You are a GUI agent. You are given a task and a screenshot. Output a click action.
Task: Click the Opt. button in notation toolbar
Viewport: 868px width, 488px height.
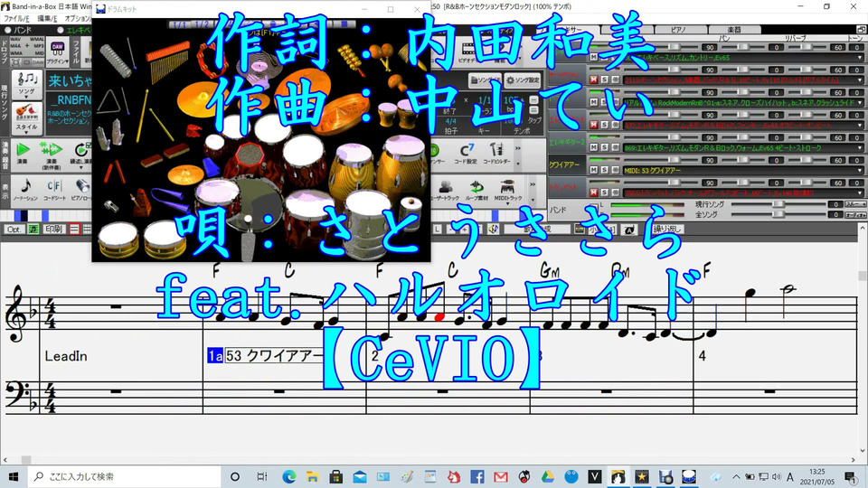[14, 229]
